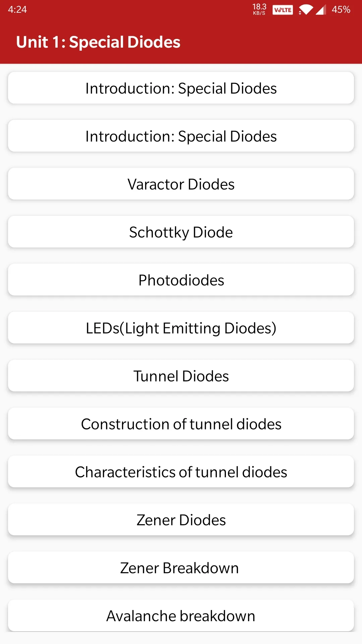This screenshot has height=644, width=362.
Task: Select LEDs(Light Emitting Diodes) topic
Action: 181,328
